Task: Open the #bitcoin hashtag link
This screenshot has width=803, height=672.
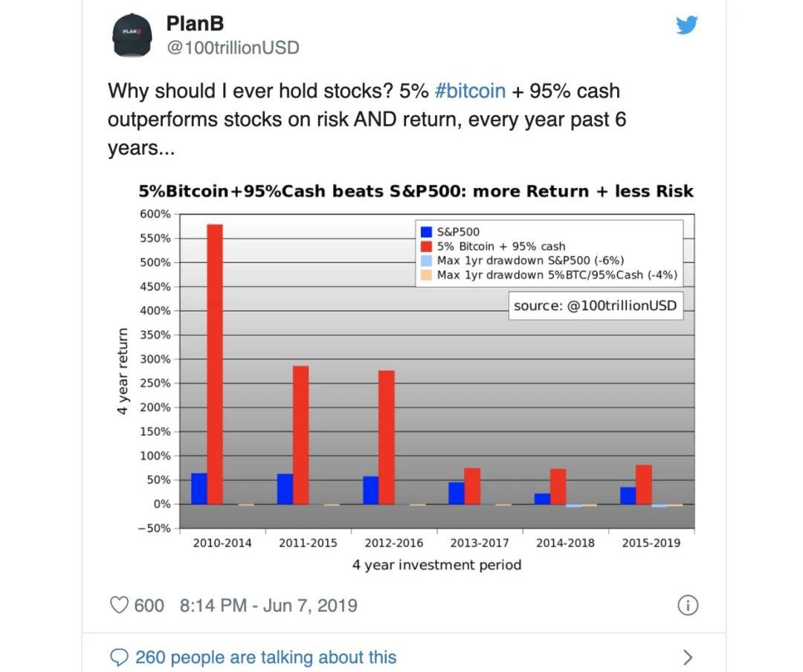Action: tap(470, 91)
